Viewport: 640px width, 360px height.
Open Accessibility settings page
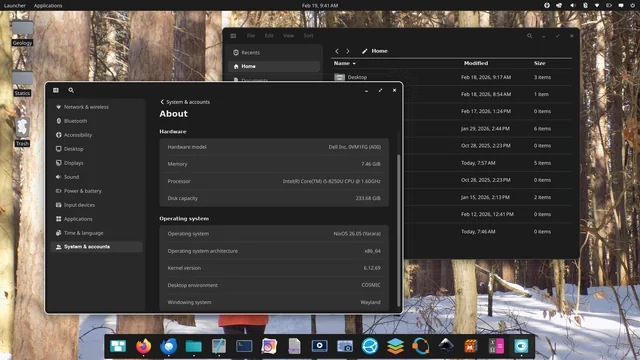97,135
